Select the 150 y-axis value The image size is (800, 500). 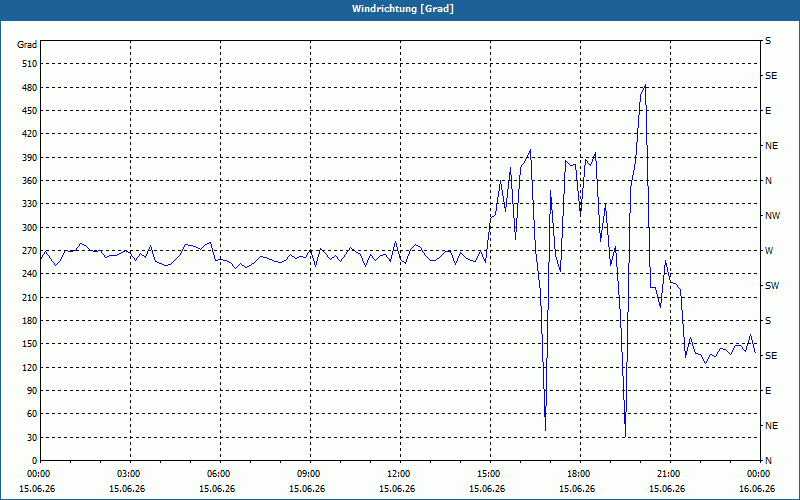(31, 344)
